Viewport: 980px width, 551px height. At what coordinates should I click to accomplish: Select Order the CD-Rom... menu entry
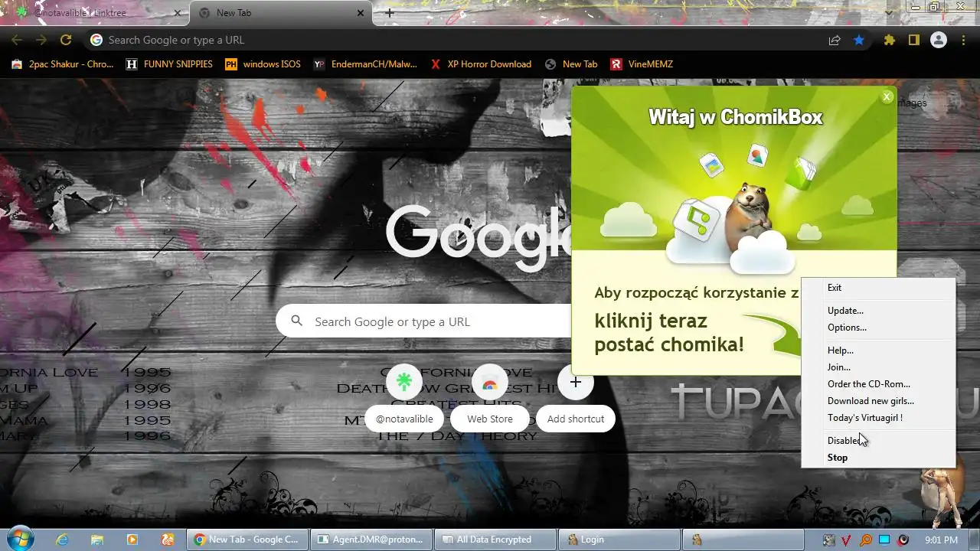878,384
